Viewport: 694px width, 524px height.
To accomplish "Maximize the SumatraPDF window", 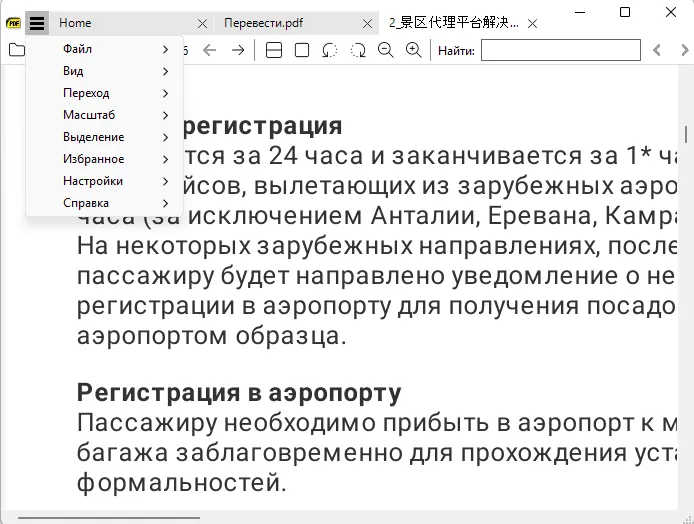I will coord(625,12).
